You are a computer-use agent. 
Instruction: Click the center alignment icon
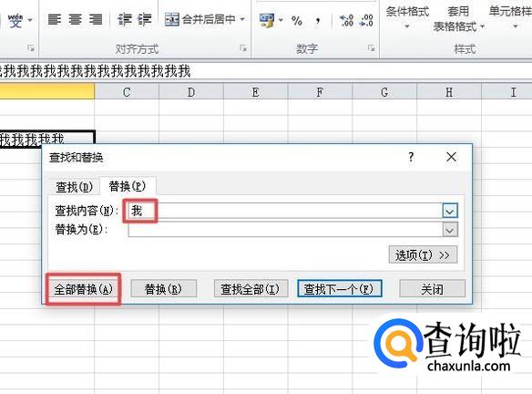[75, 19]
